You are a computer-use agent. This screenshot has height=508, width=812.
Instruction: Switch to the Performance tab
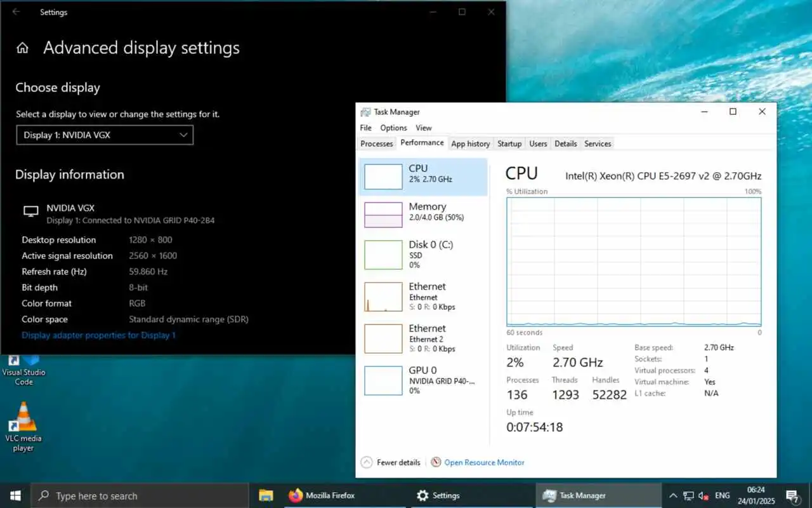(422, 143)
